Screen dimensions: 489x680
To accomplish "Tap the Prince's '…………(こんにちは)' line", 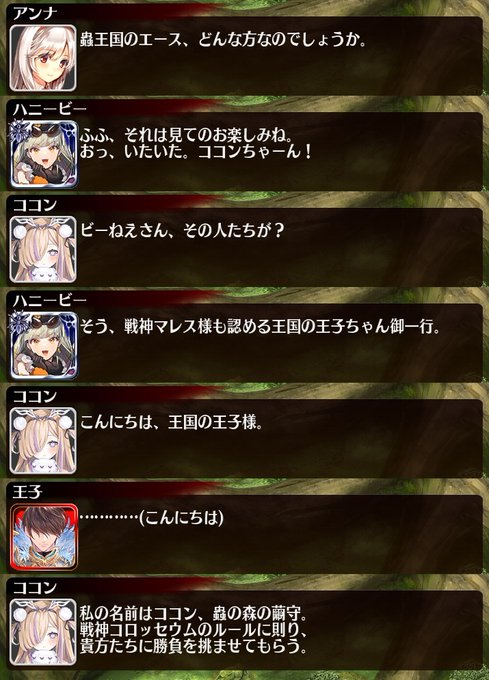I will 152,517.
